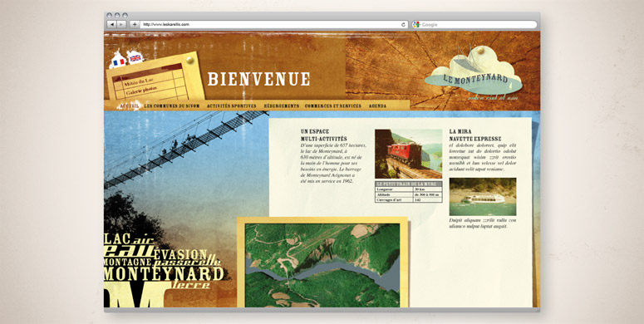Click the browser back arrow button
Viewport: 644px width, 324px height.
click(111, 25)
